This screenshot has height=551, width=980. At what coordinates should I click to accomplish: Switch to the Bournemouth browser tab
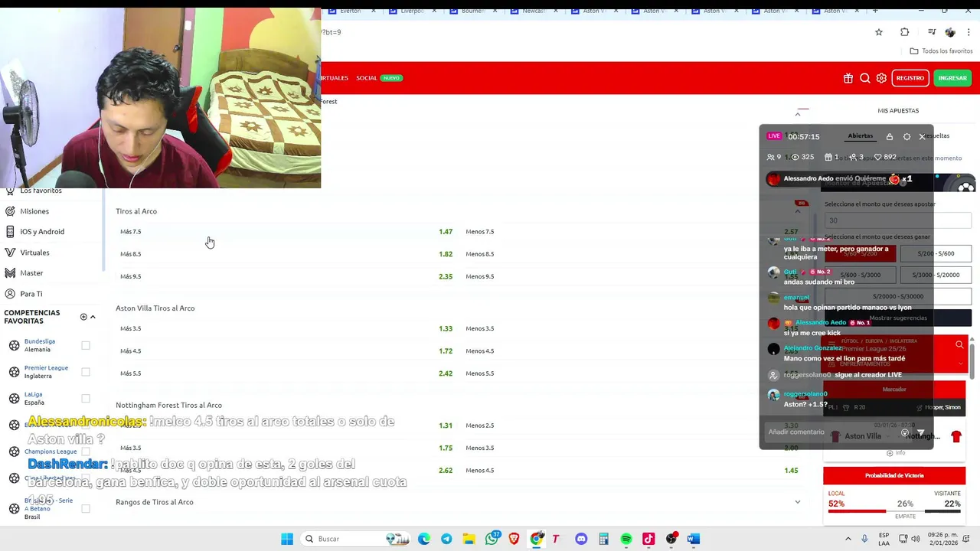472,11
